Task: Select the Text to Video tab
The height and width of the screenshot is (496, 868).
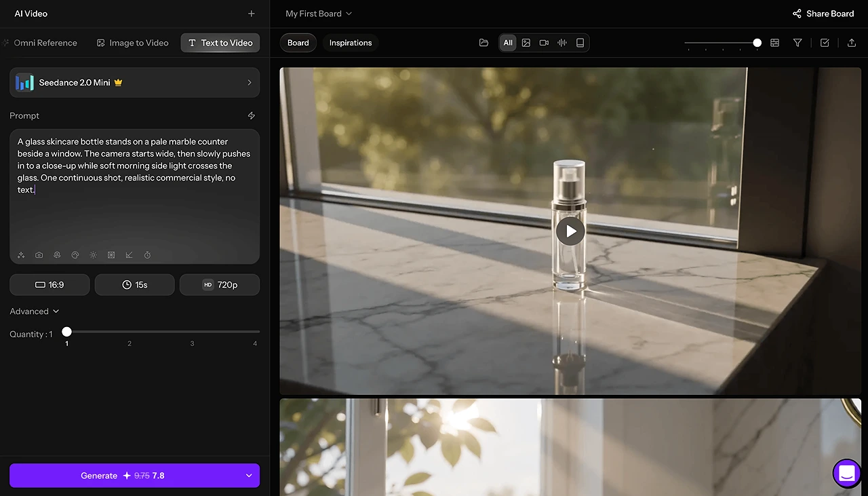Action: pos(220,43)
